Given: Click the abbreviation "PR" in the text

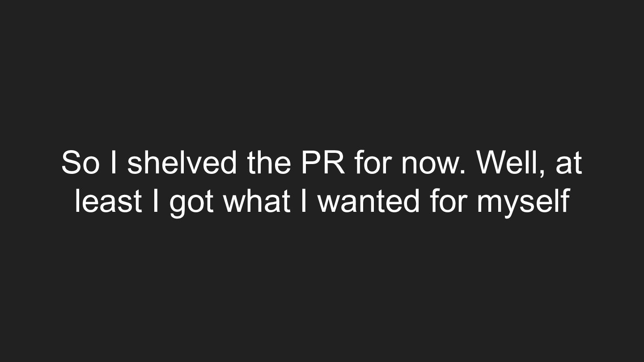Looking at the screenshot, I should [323, 162].
